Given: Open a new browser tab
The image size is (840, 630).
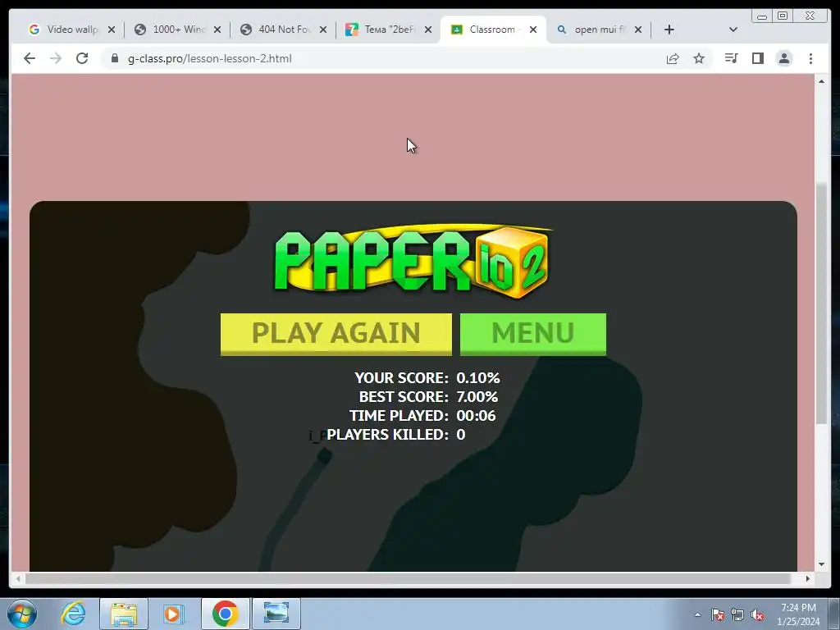Looking at the screenshot, I should tap(669, 30).
